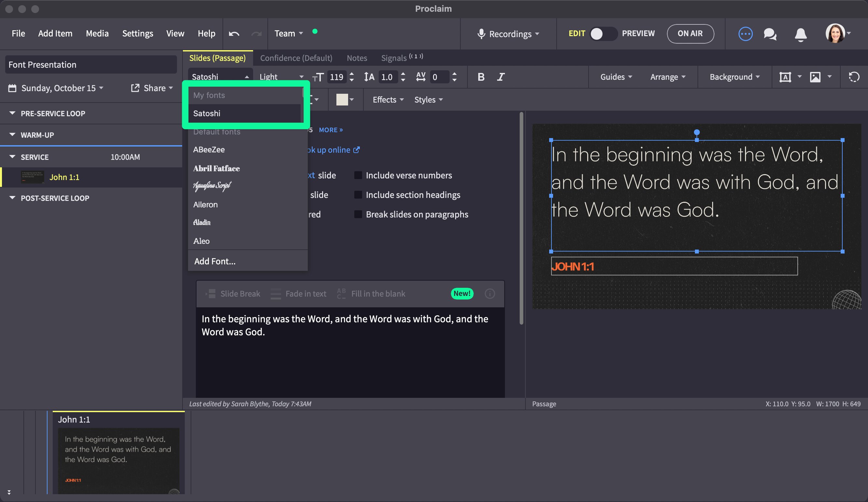
Task: Click the user profile avatar
Action: pyautogui.click(x=835, y=34)
